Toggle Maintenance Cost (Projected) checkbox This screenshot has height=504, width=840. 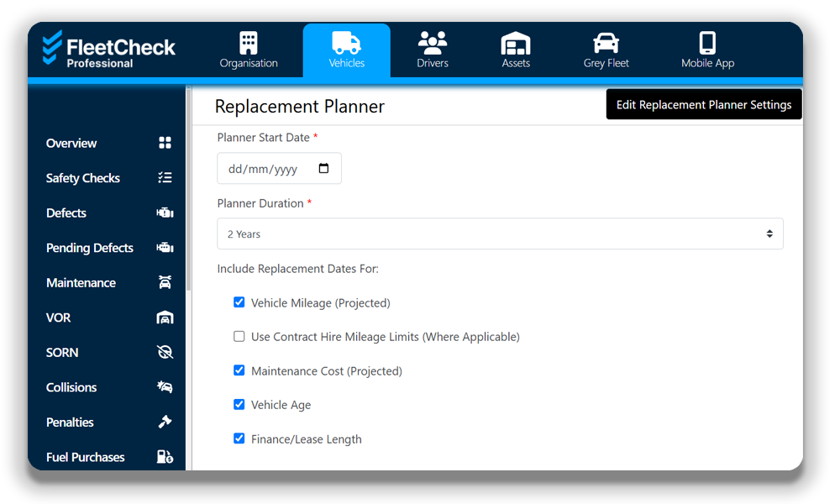tap(239, 370)
